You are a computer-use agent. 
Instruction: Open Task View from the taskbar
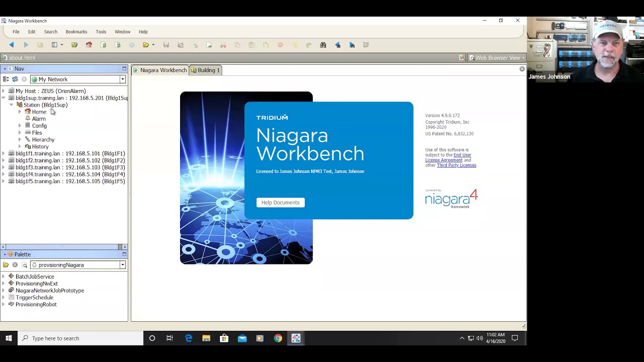pyautogui.click(x=170, y=338)
